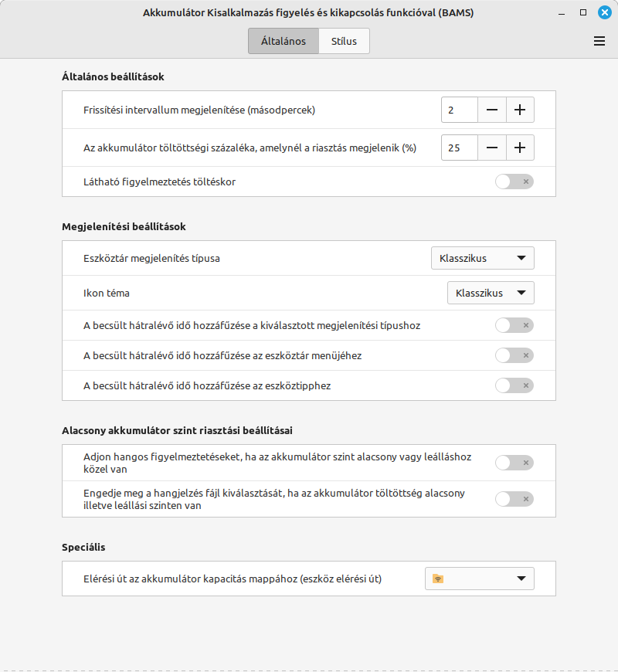Toggle 'Látható figyelmeztetés töltéskor' switch
This screenshot has height=672, width=618.
coord(514,182)
